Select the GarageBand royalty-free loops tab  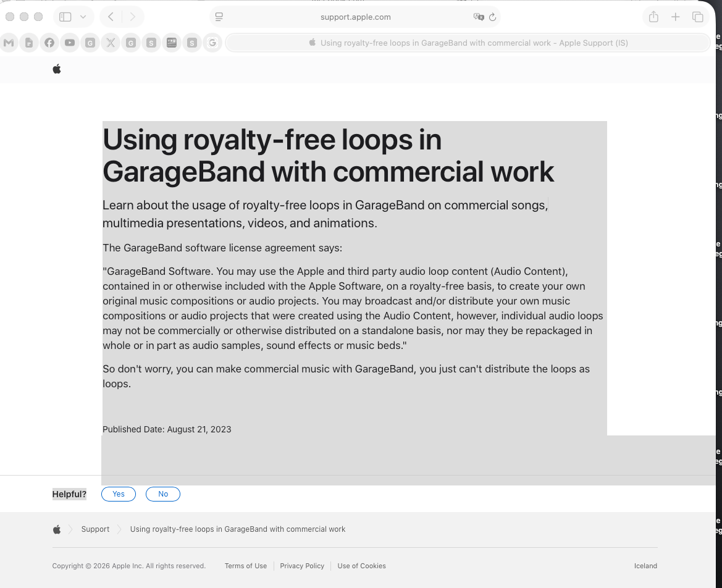[x=468, y=43]
